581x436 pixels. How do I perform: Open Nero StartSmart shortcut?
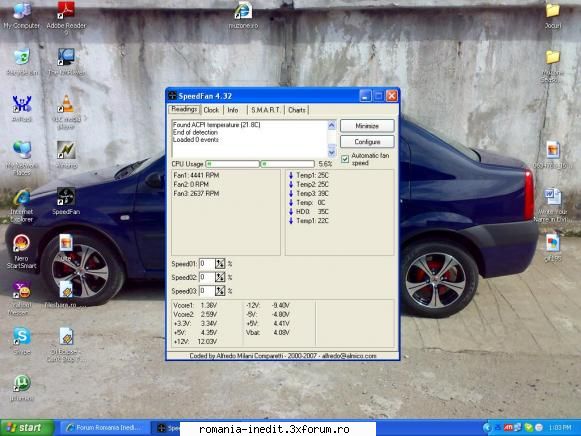click(21, 251)
